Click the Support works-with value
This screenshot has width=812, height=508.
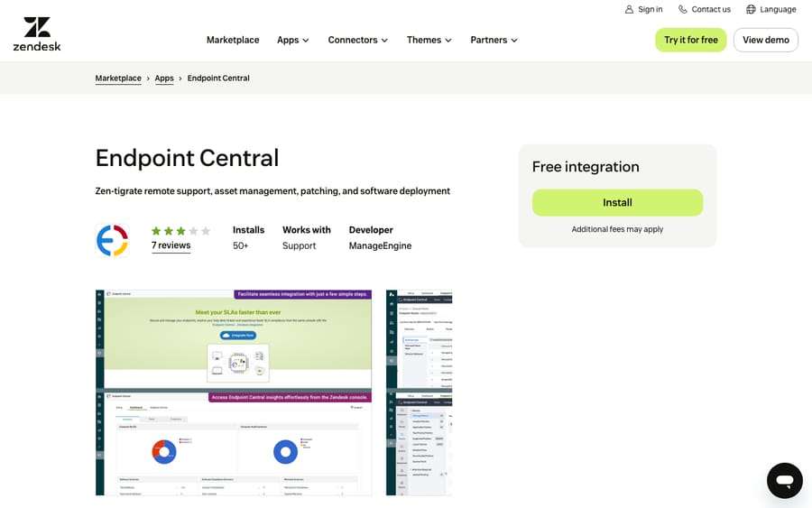[299, 246]
